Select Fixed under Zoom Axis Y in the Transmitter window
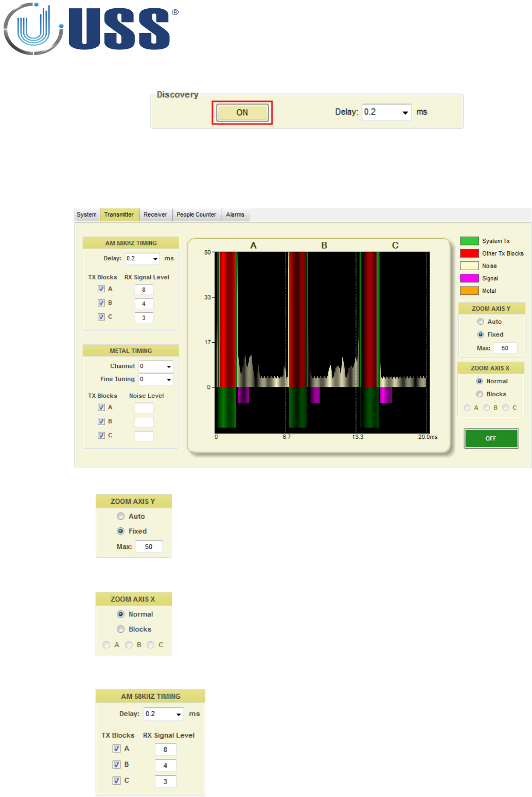 click(481, 334)
